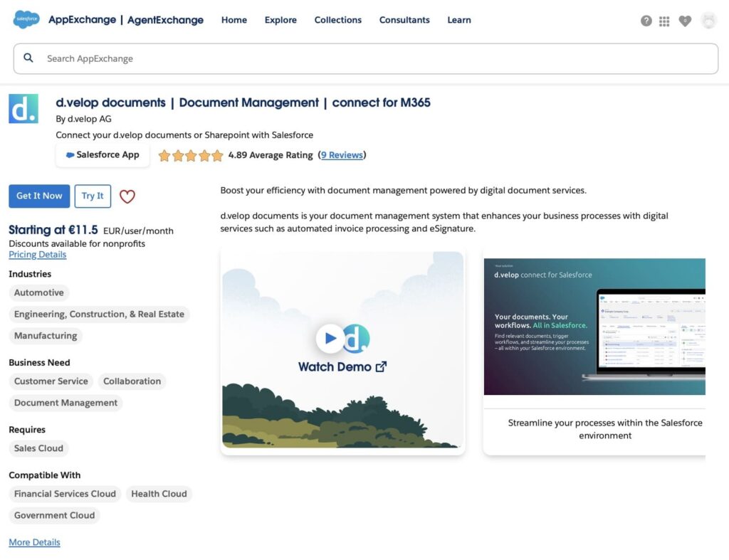
Task: Go to Collections in navigation
Action: click(x=337, y=20)
